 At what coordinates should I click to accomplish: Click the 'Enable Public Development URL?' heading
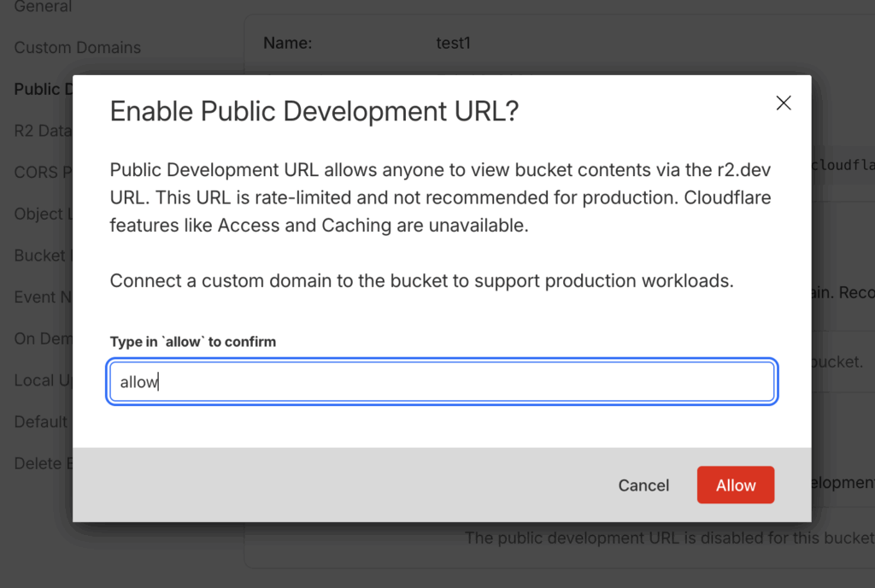314,111
